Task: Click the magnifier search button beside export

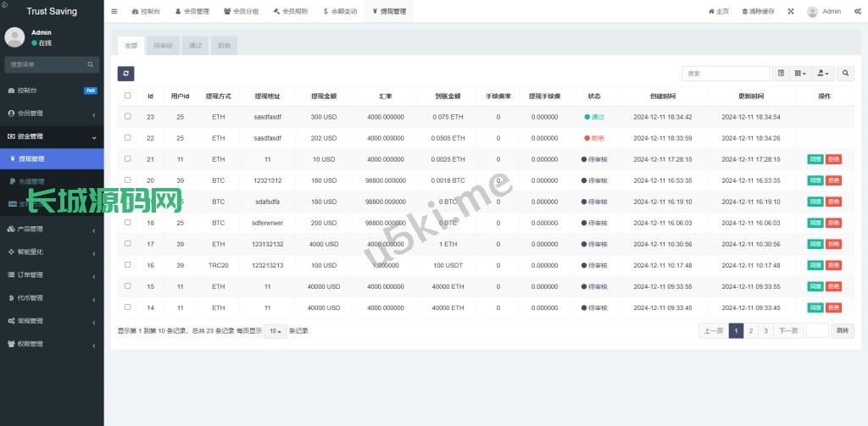Action: coord(845,74)
